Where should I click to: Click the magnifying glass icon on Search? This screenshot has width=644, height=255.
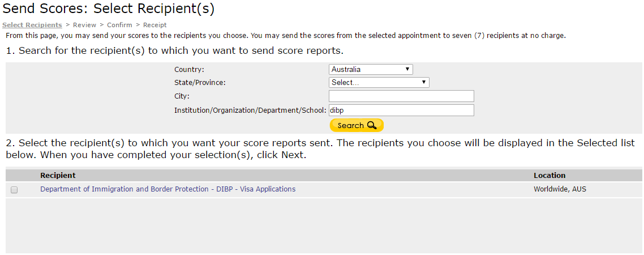(372, 125)
